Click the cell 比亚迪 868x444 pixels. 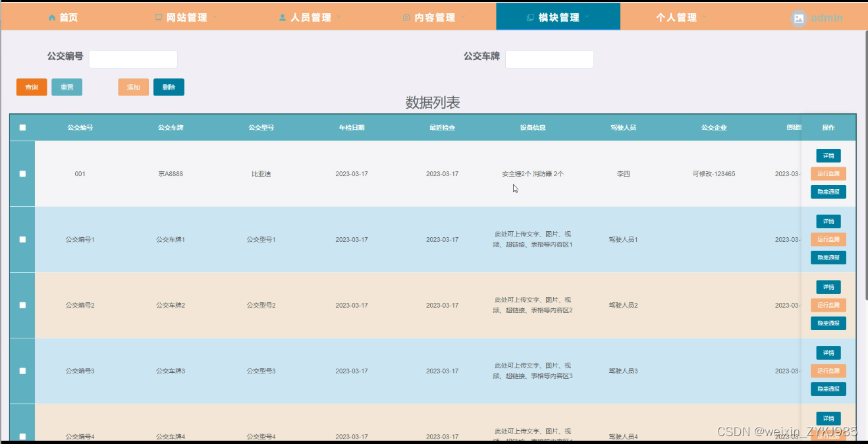coord(261,174)
